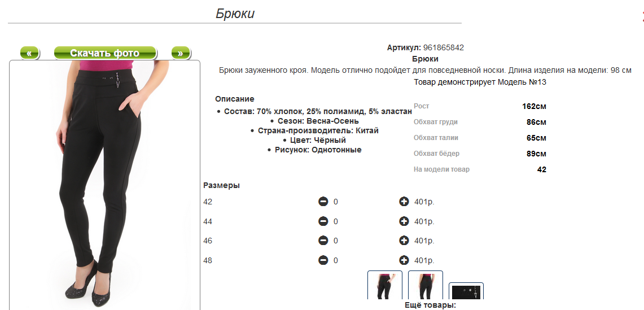Click the minus icon for size 42

(323, 202)
